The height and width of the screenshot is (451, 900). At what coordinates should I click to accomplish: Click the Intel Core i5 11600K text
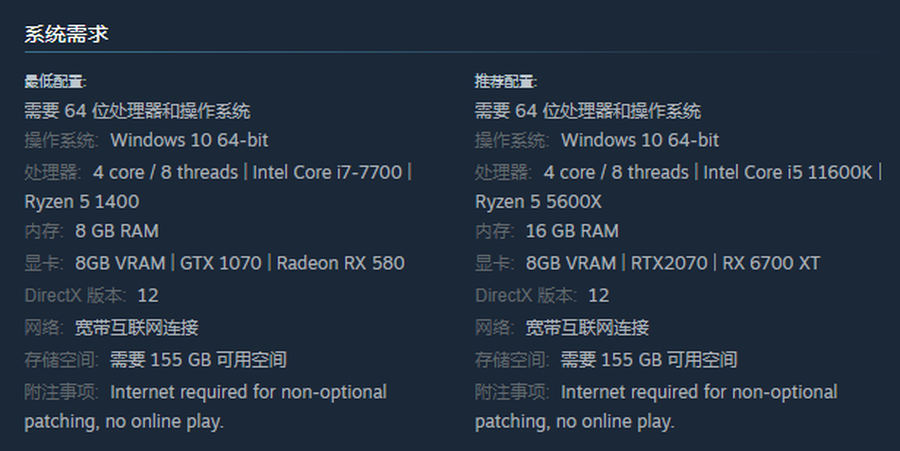click(788, 172)
